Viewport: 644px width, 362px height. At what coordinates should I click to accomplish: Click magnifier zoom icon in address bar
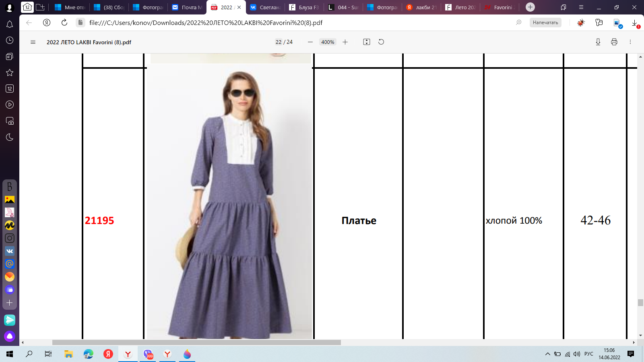point(519,23)
